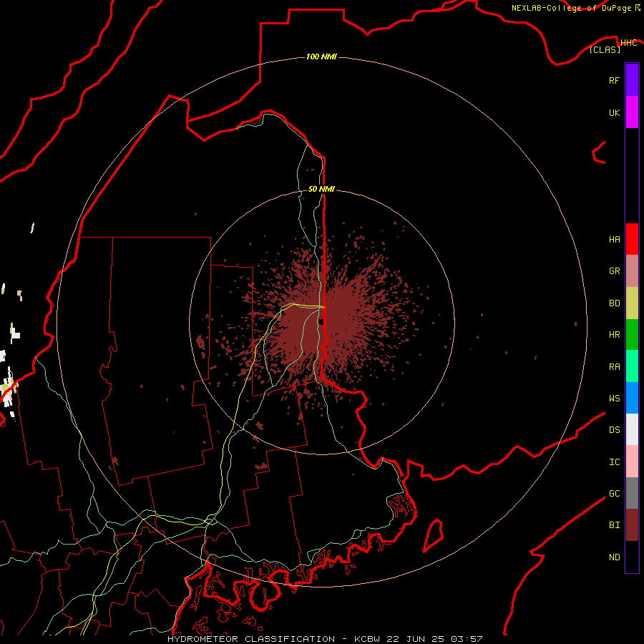Click the HR green legend swatch
The height and width of the screenshot is (644, 644).
pos(632,335)
